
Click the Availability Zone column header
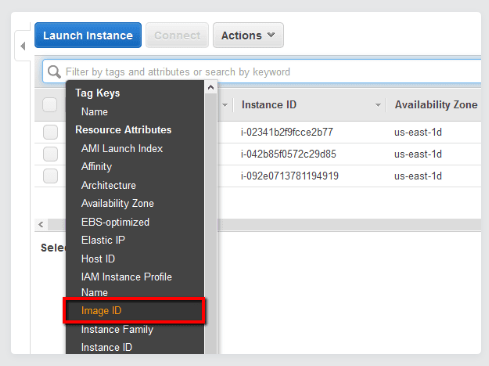click(436, 105)
